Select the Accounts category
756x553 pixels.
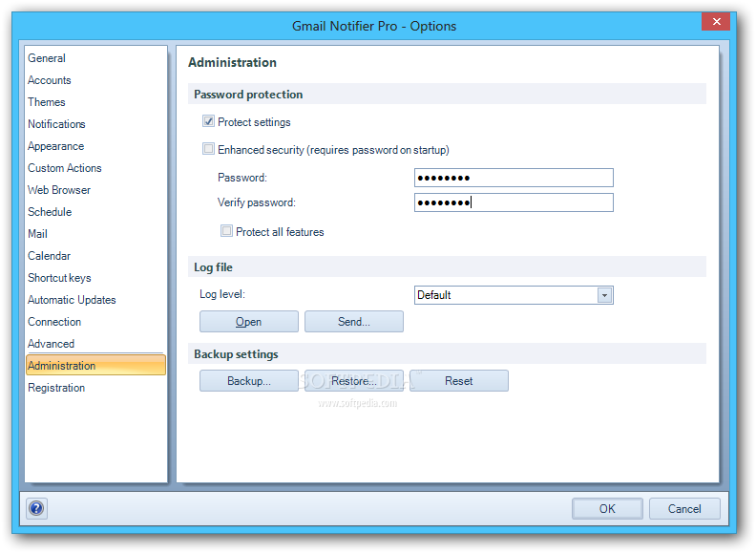click(96, 80)
